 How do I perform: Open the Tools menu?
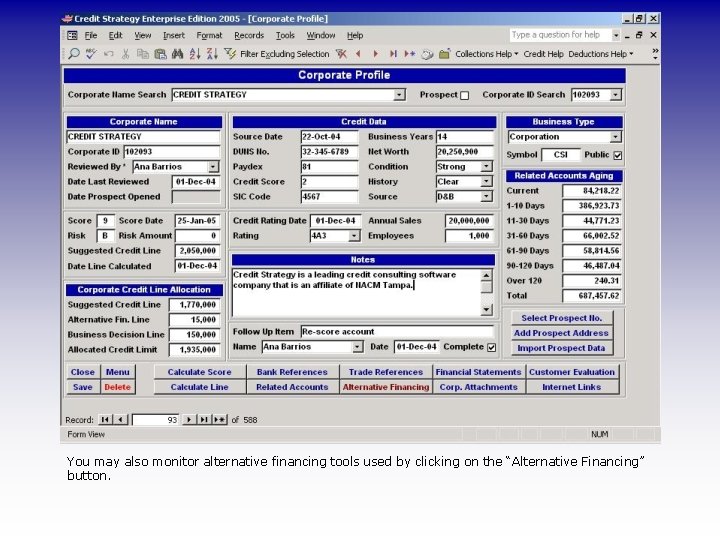point(285,35)
